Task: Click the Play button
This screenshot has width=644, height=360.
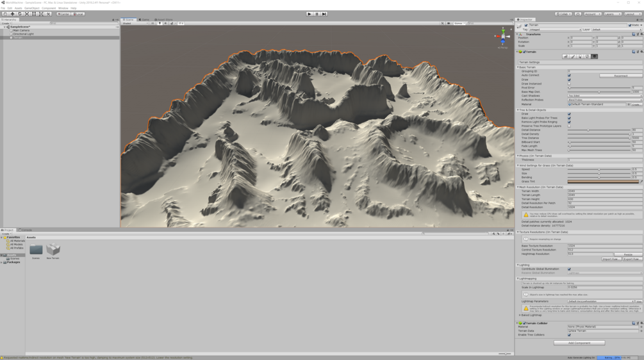Action: [310, 14]
